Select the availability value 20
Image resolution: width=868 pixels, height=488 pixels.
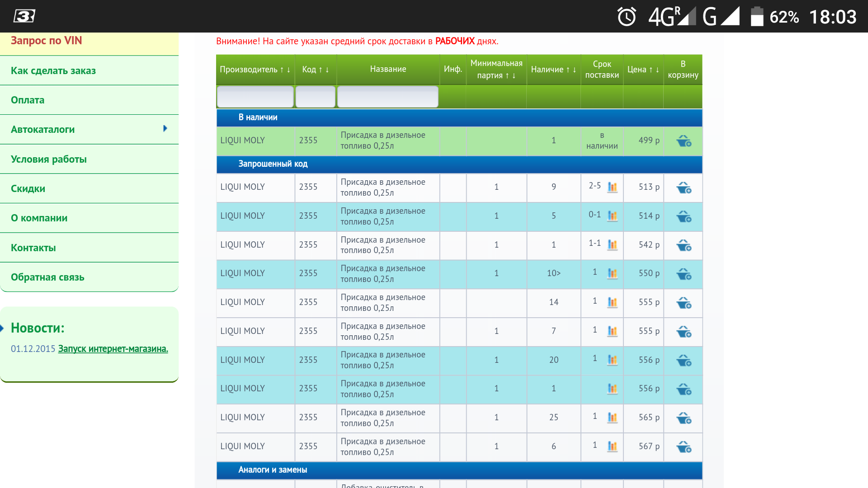(553, 360)
